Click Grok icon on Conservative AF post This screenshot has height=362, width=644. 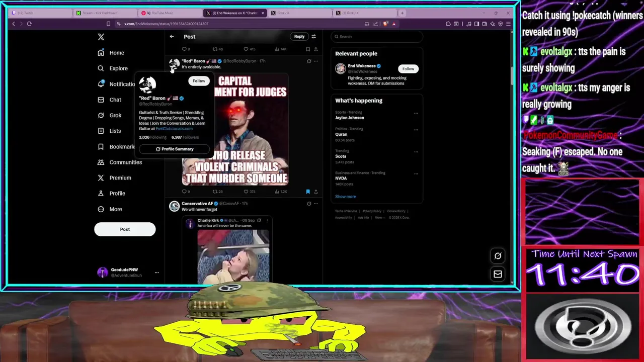coord(309,204)
